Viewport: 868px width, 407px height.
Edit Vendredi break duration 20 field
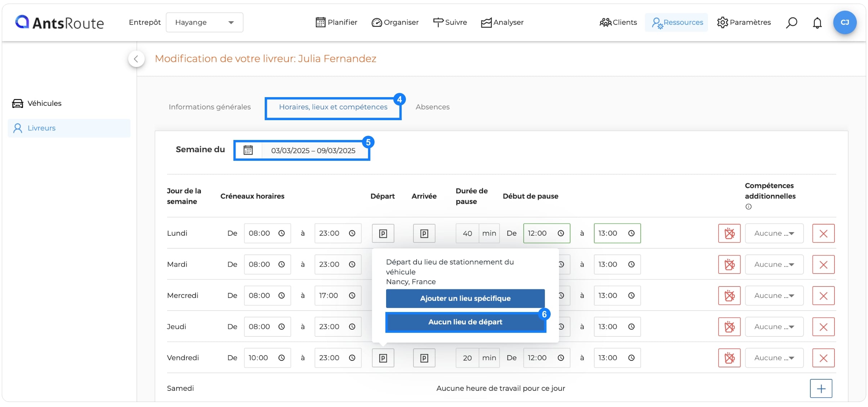(467, 358)
